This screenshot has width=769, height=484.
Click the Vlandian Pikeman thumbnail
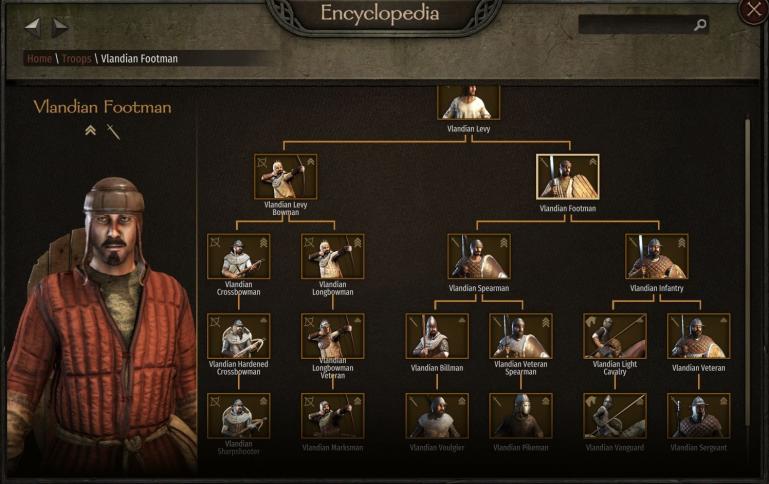pos(521,416)
